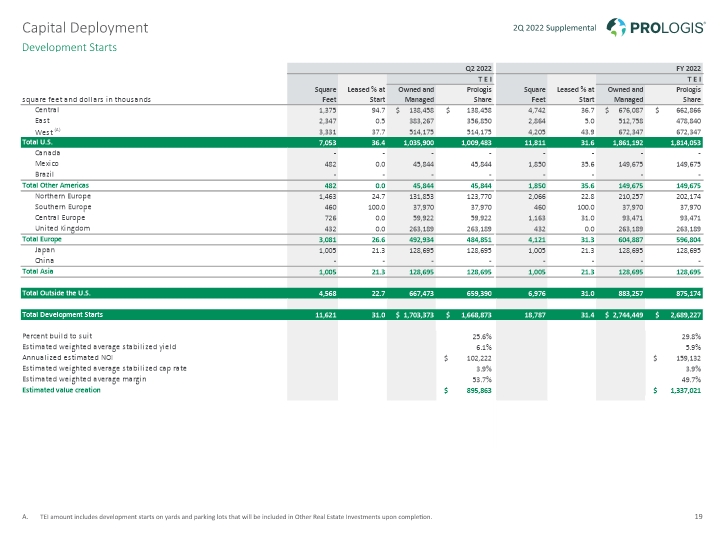720x540 pixels.
Task: Click Total Outside the U.S. value 667,473
Action: pos(421,293)
